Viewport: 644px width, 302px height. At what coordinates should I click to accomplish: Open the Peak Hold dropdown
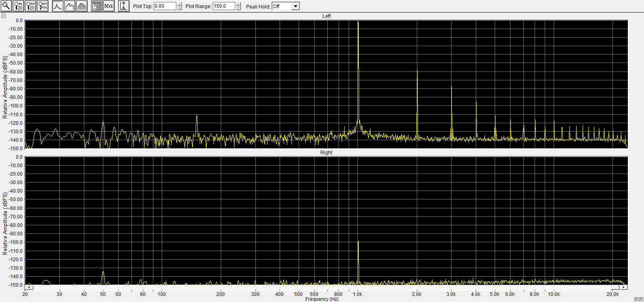click(x=296, y=6)
